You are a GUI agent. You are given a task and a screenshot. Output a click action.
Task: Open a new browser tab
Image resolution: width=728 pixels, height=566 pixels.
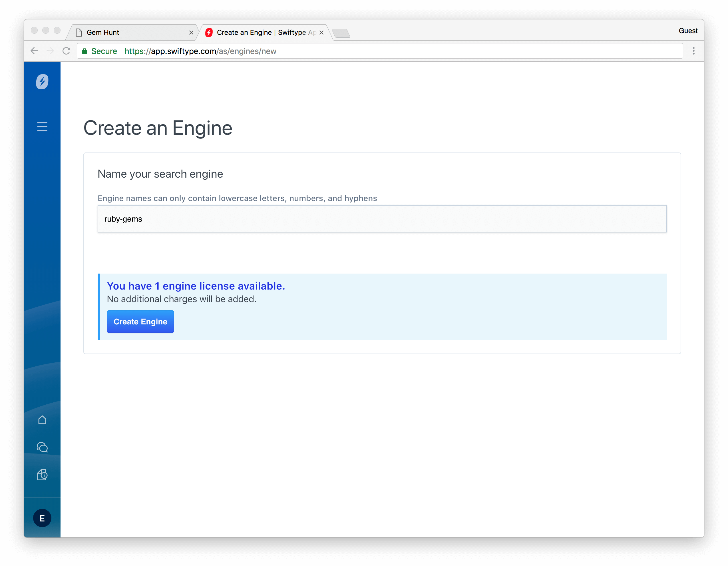coord(341,33)
